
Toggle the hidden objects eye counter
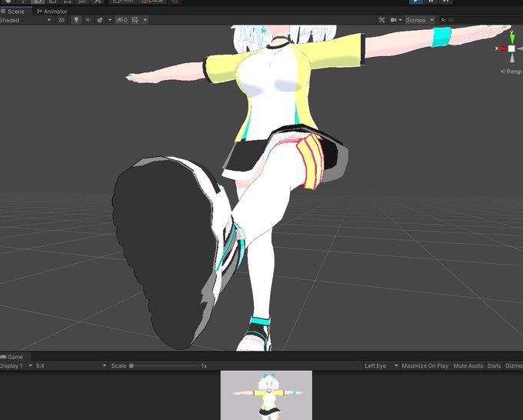click(x=122, y=20)
